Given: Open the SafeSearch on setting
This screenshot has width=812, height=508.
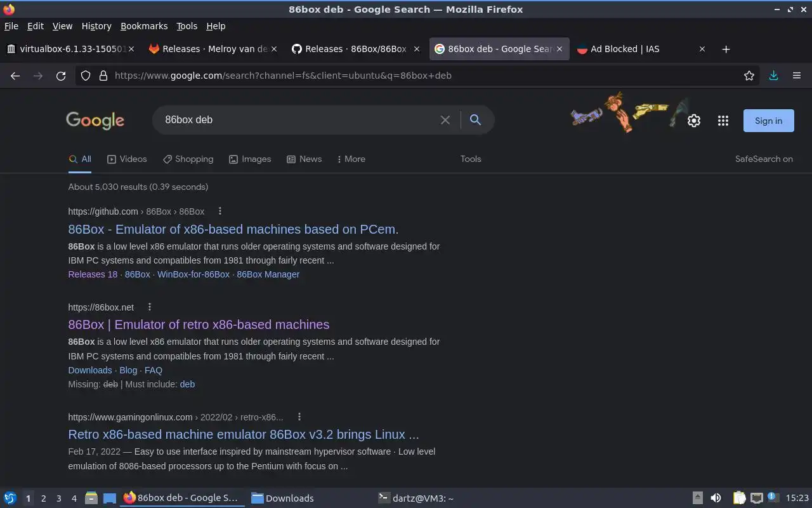Looking at the screenshot, I should point(764,159).
